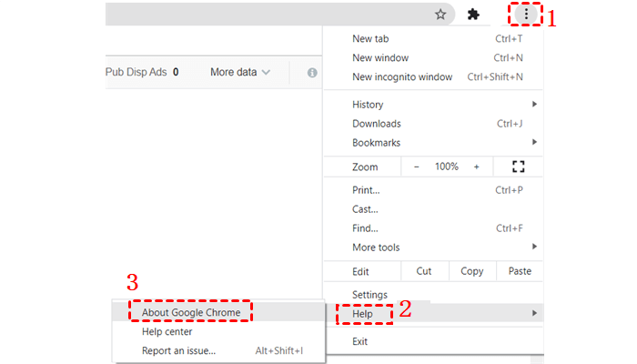Open a New incognito window
Image resolution: width=637 pixels, height=364 pixels.
coord(433,77)
